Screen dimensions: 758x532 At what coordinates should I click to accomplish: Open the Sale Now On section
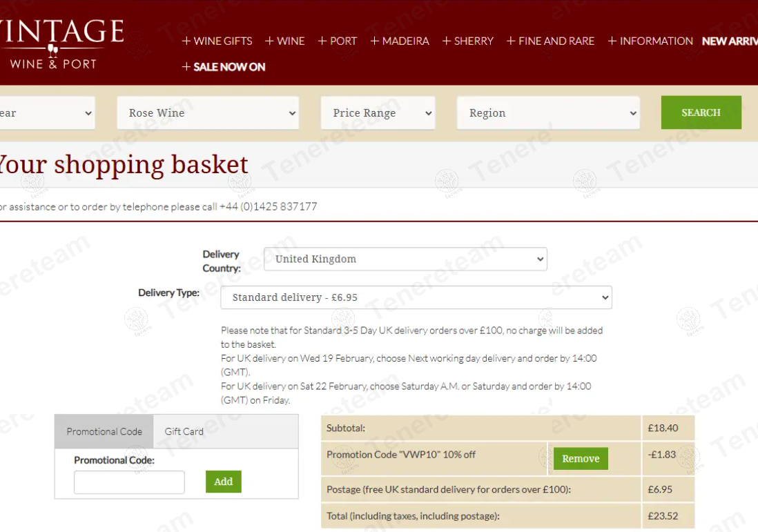coord(224,67)
